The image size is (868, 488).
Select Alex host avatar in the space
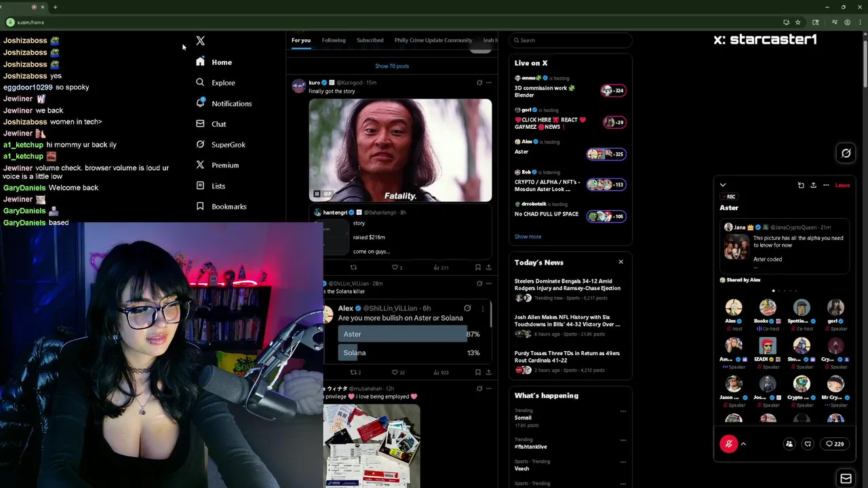734,308
